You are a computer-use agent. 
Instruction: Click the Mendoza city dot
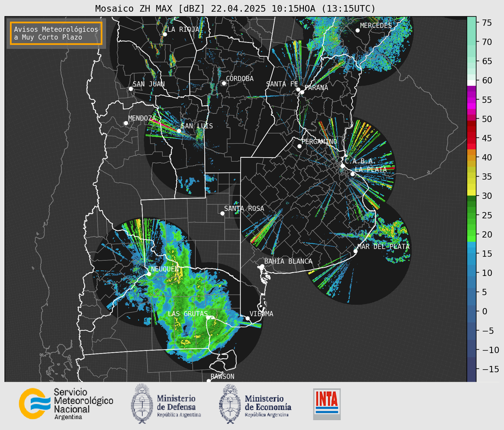[126, 123]
